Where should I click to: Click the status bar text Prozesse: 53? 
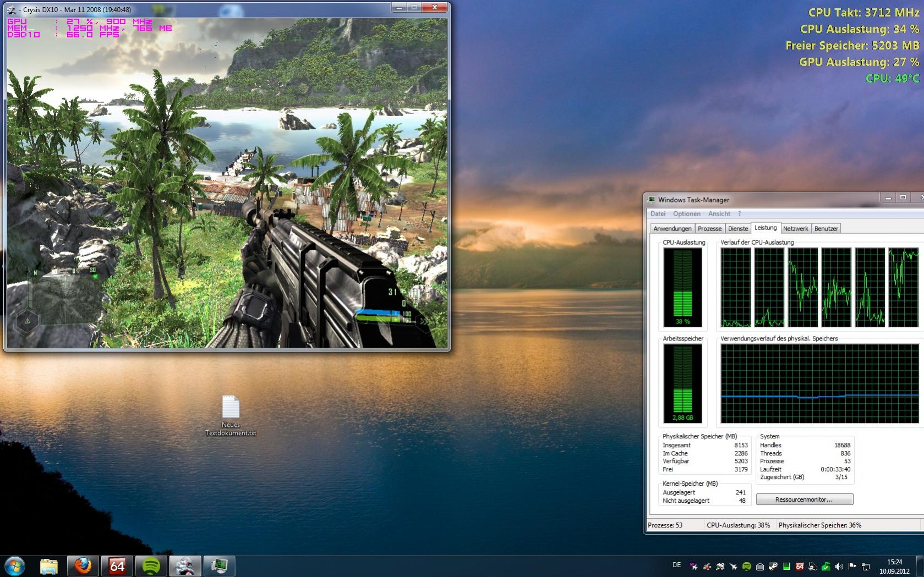coord(665,525)
